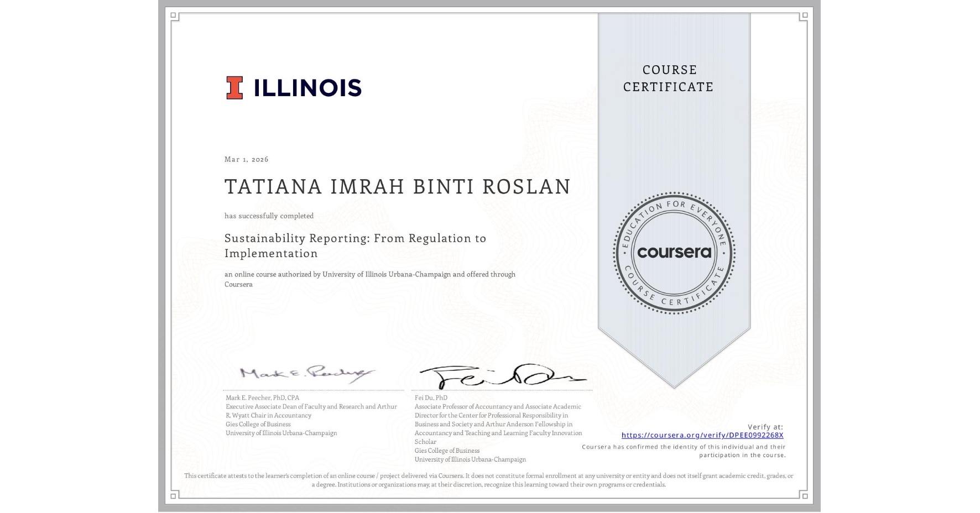Click the certificate disclaimer footer text

(489, 480)
